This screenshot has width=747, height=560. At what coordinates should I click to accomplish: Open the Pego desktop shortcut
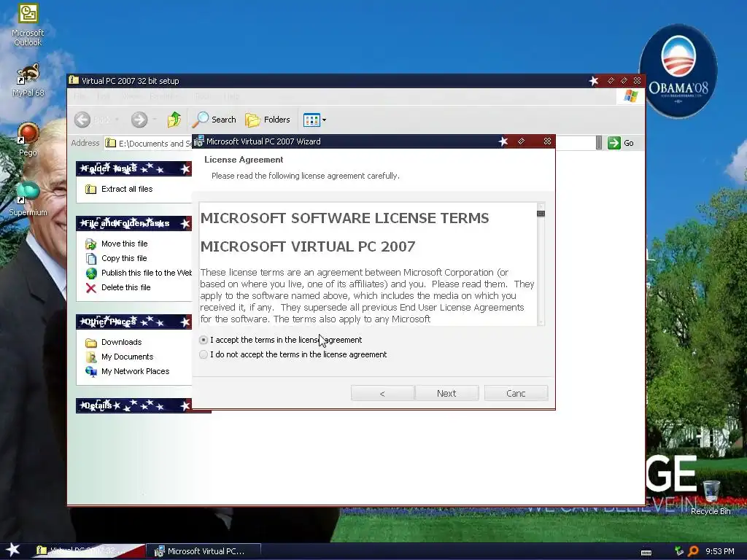tap(28, 139)
